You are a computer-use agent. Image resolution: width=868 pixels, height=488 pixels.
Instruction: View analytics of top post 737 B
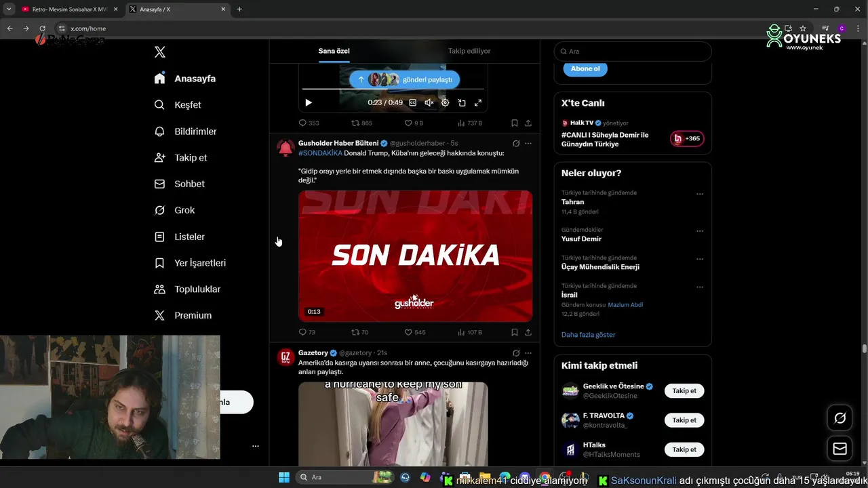470,123
